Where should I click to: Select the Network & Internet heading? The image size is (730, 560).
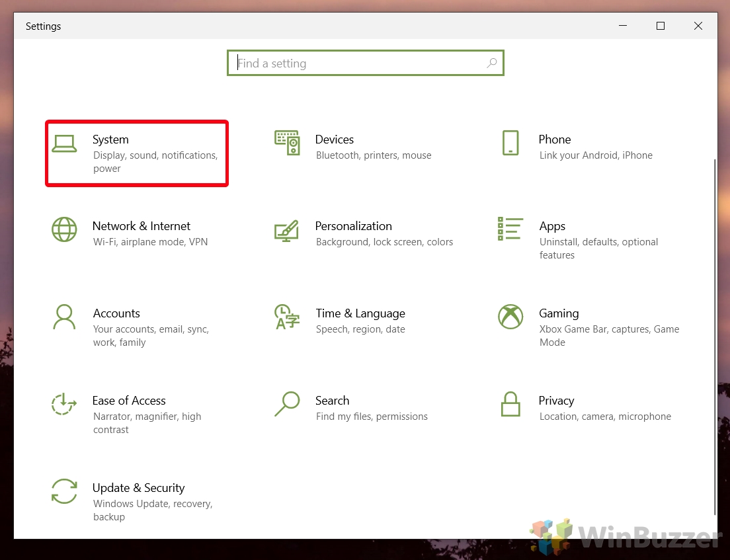142,226
